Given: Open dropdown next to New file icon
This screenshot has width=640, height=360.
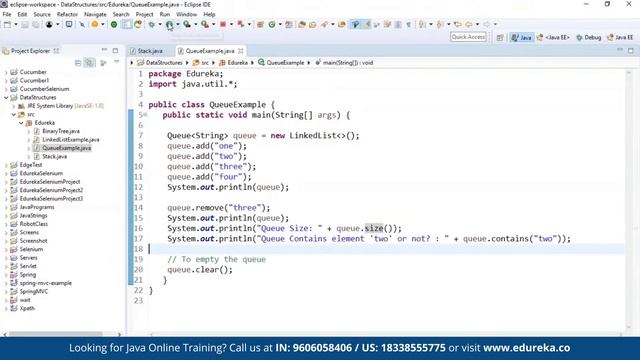Looking at the screenshot, I should [x=16, y=24].
